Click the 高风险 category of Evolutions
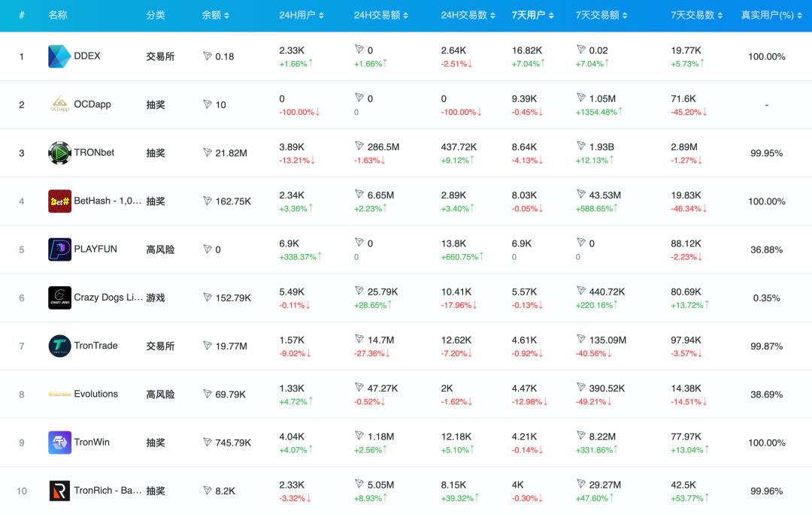 [x=160, y=395]
